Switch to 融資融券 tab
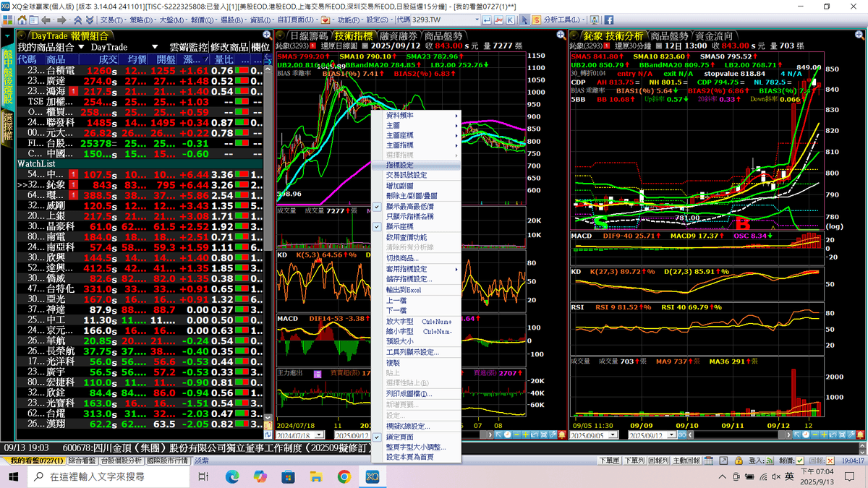This screenshot has width=868, height=488. 399,35
